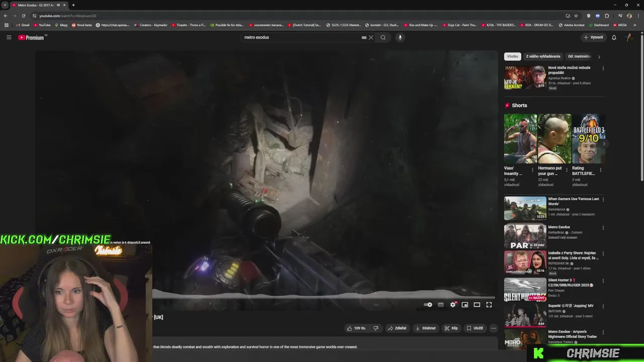Open options for Silent Hunter 3 stream
Viewport: 644px width, 362px height.
pos(603,281)
